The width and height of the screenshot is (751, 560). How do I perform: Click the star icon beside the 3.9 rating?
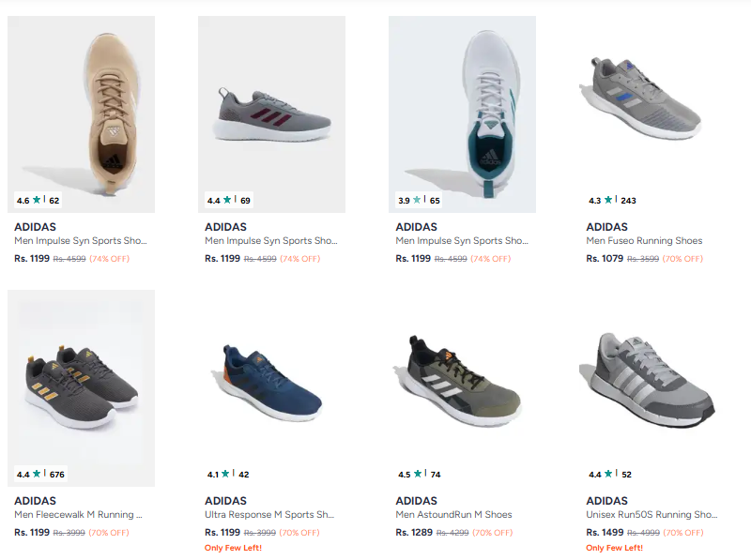pyautogui.click(x=417, y=200)
